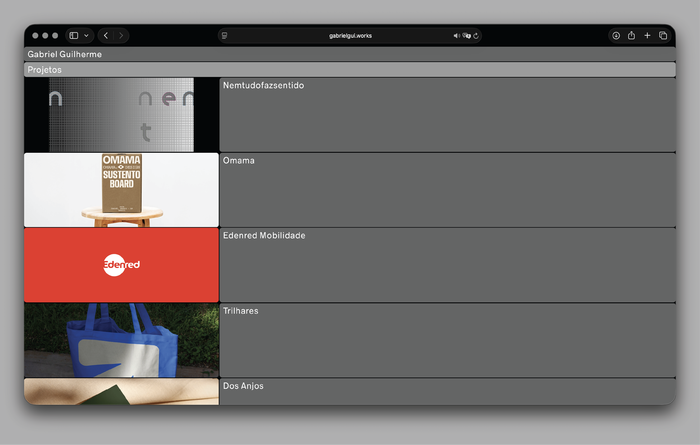Show the downloads list
This screenshot has width=700, height=445.
click(616, 35)
